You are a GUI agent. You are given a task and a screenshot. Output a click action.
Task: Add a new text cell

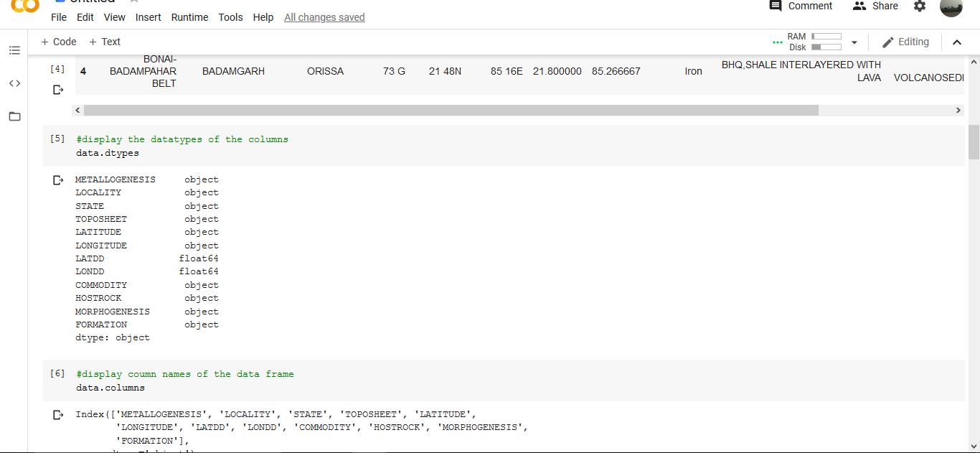104,42
